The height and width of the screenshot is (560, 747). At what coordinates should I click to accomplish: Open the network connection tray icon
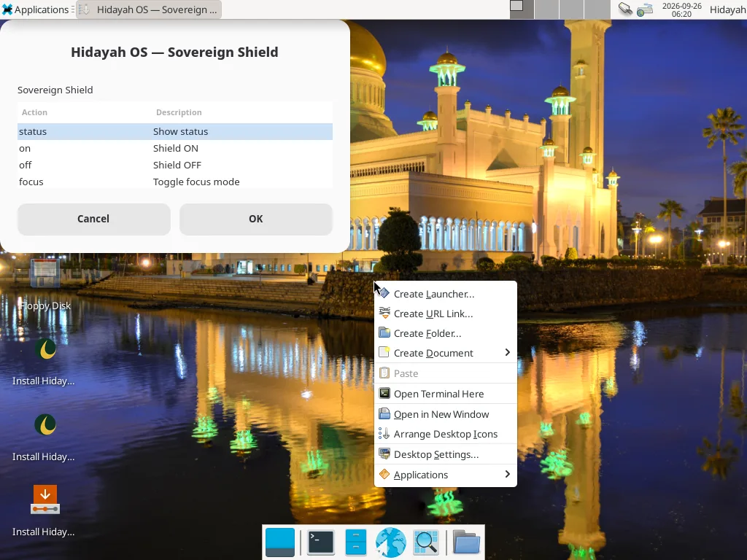[645, 9]
